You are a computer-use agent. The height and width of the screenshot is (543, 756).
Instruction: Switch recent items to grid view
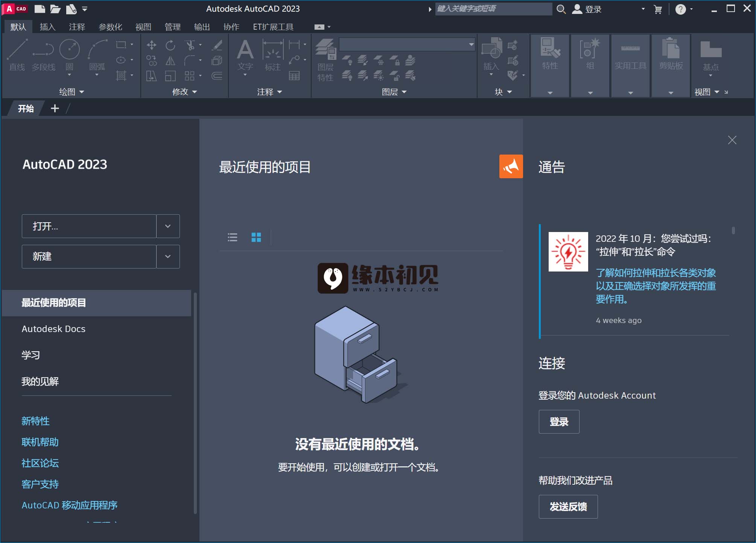tap(256, 237)
